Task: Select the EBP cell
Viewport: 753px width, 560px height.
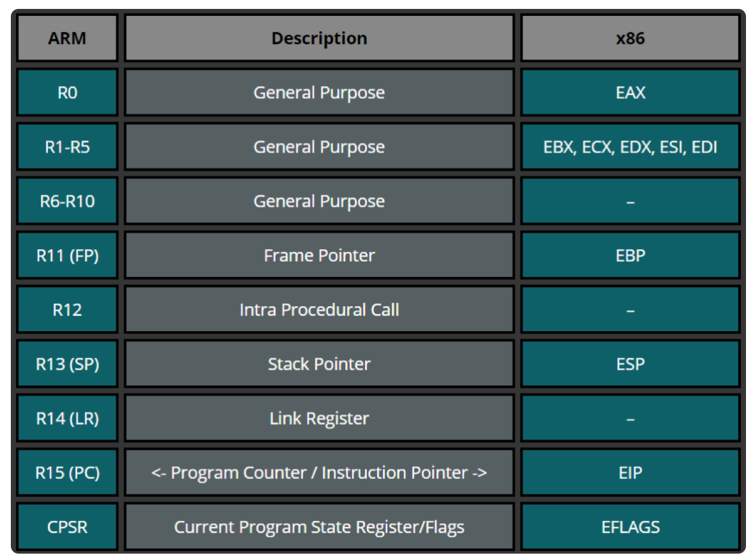Action: (x=630, y=255)
